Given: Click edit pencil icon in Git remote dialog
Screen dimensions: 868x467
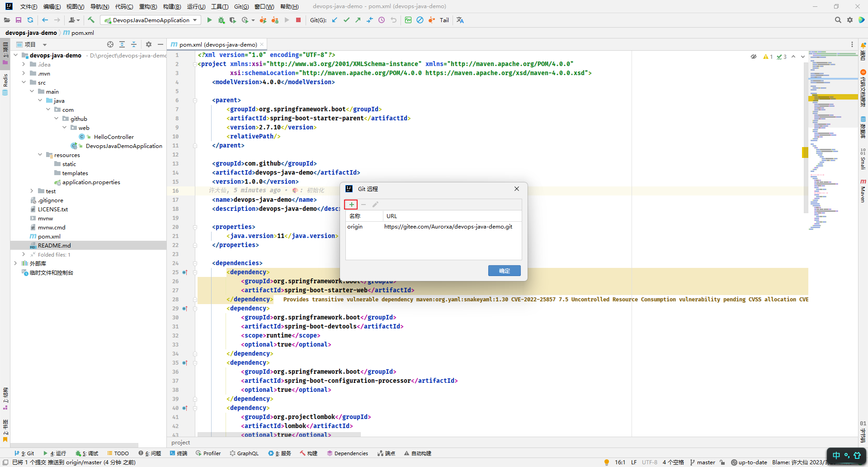Looking at the screenshot, I should [375, 205].
